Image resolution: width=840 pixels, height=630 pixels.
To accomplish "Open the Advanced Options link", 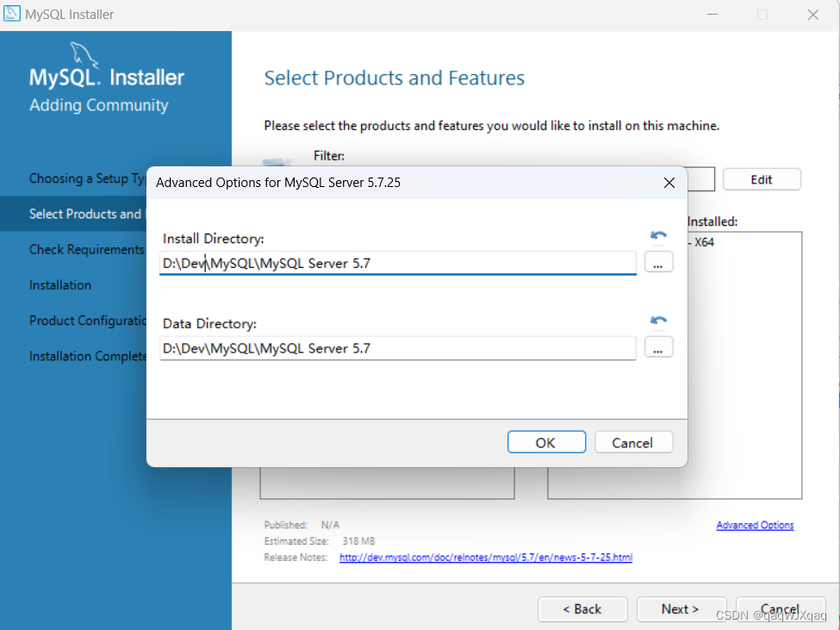I will (x=755, y=525).
